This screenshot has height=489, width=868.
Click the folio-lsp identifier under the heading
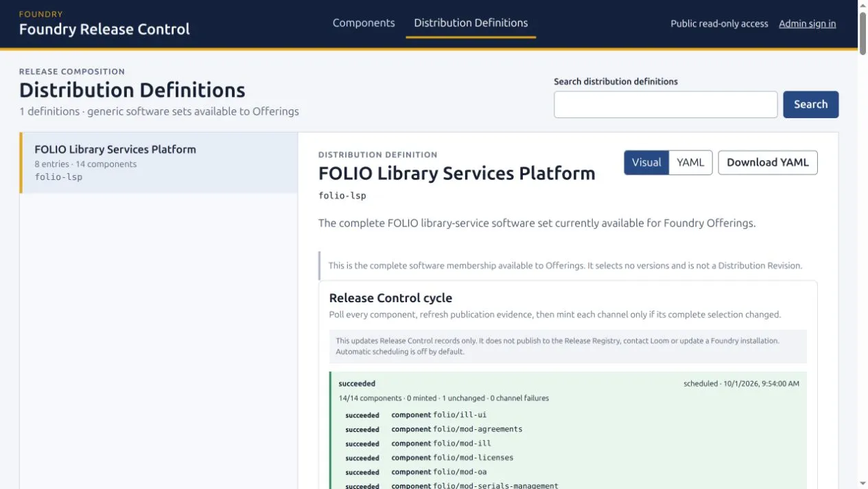click(342, 196)
